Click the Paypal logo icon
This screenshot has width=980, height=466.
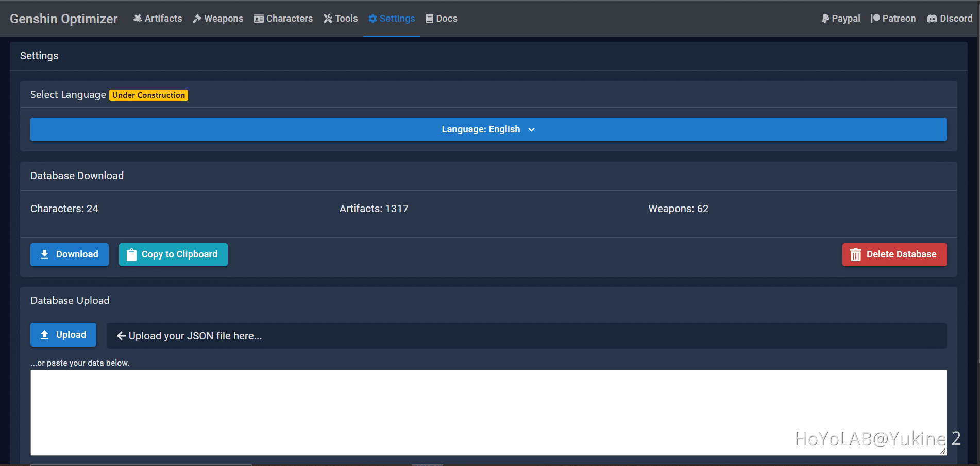(x=825, y=19)
